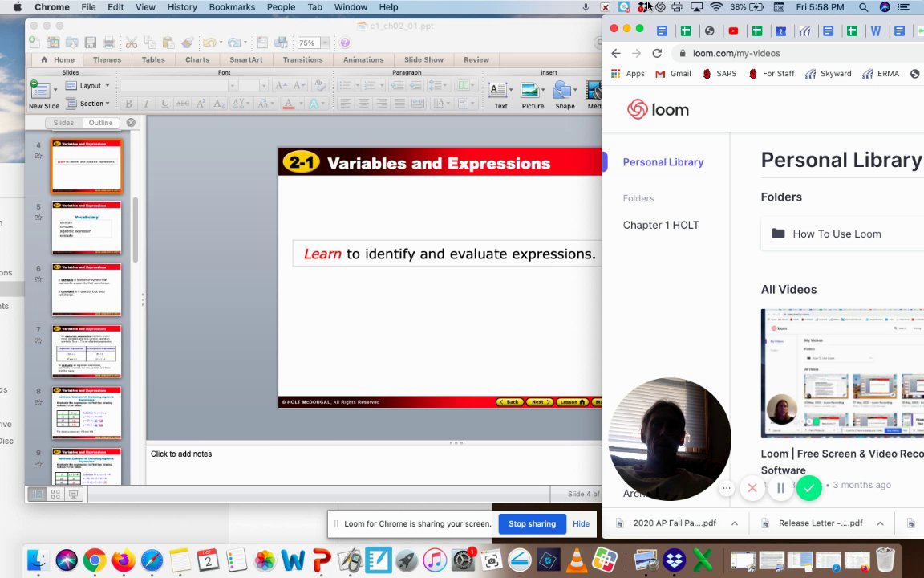Toggle Superscript formatting button

(x=201, y=104)
